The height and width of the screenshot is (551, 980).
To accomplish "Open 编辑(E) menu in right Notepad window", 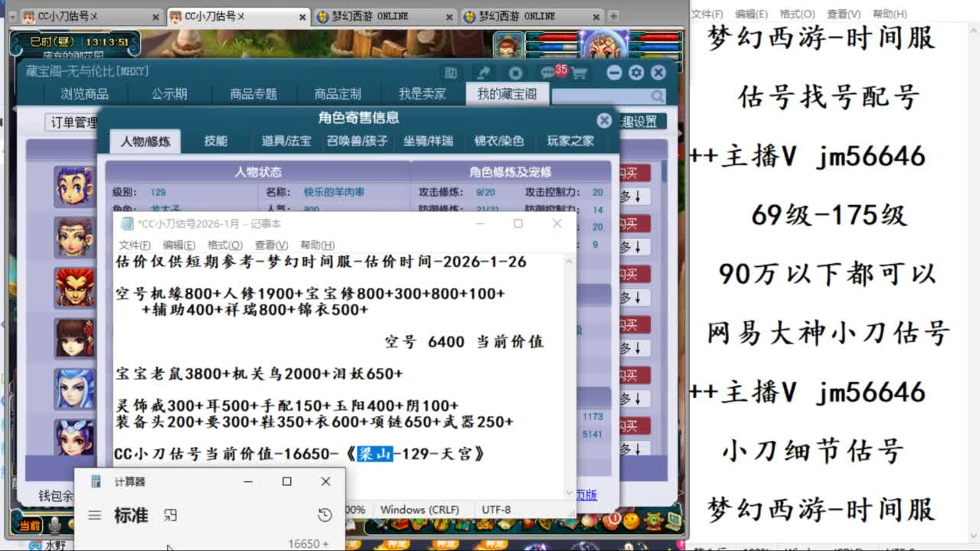I will (x=753, y=14).
